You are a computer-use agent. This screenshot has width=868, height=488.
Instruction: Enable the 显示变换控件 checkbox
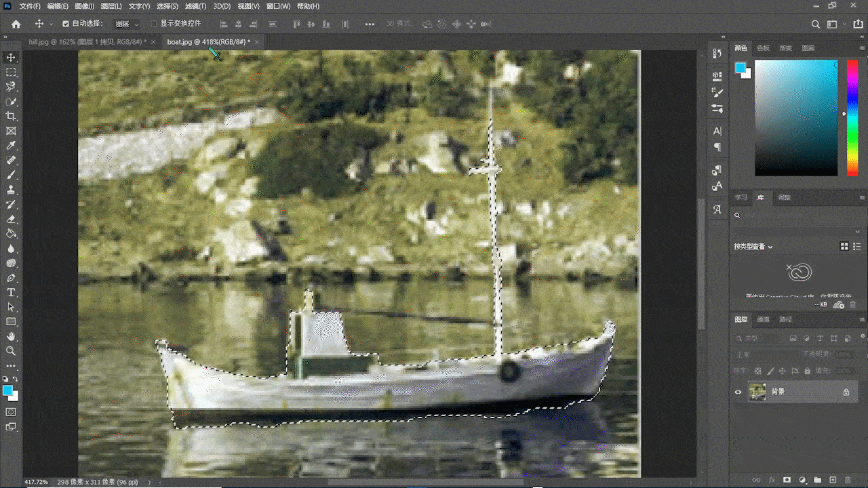coord(154,24)
